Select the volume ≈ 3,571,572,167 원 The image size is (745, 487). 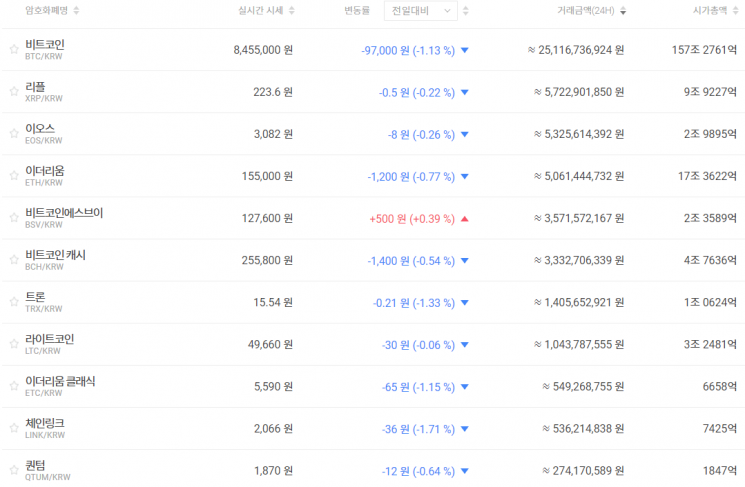coord(579,218)
